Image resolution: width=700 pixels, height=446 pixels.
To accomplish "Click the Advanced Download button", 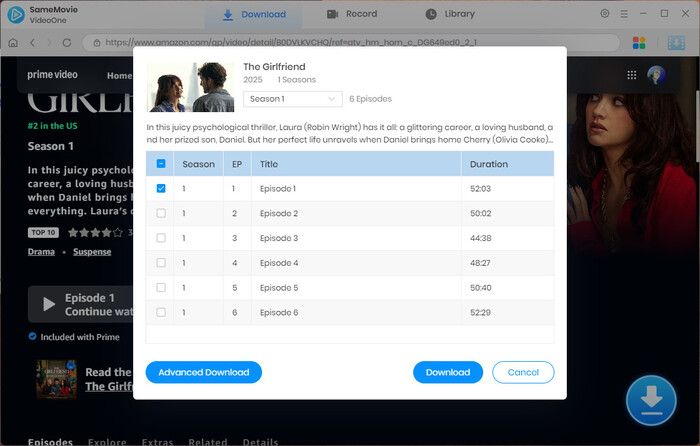I will (x=204, y=372).
